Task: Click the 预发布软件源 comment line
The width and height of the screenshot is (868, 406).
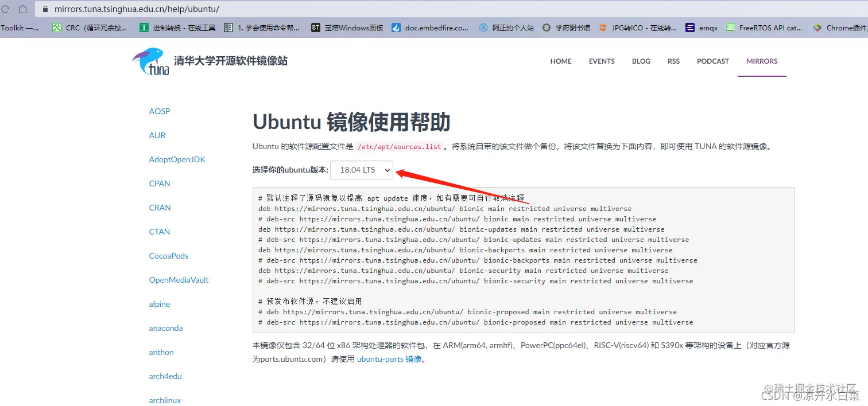Action: coord(310,301)
